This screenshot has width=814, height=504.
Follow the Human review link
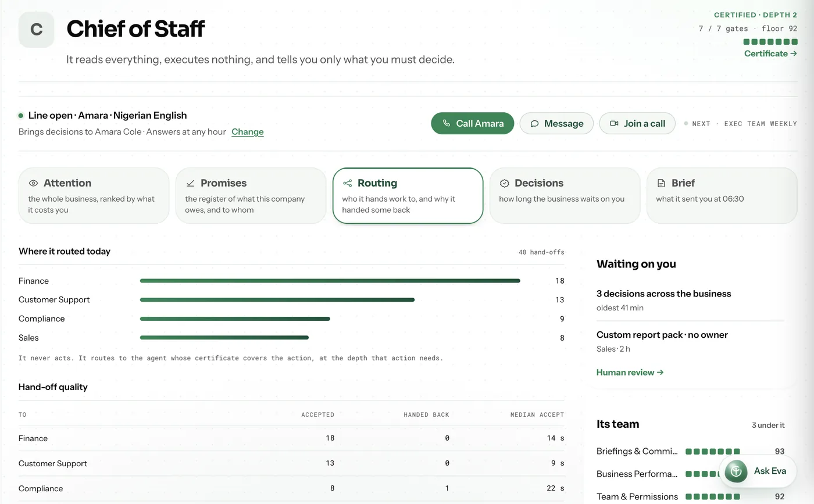point(630,373)
